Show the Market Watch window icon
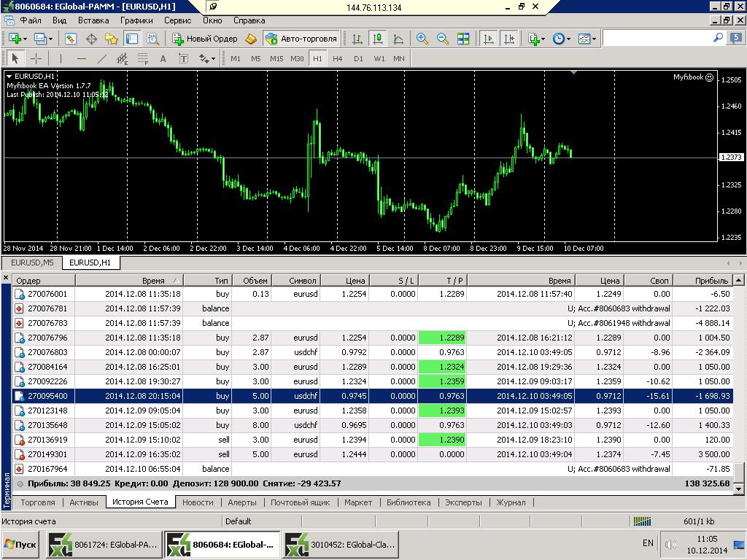Screen dimensions: 747x560 (71, 39)
